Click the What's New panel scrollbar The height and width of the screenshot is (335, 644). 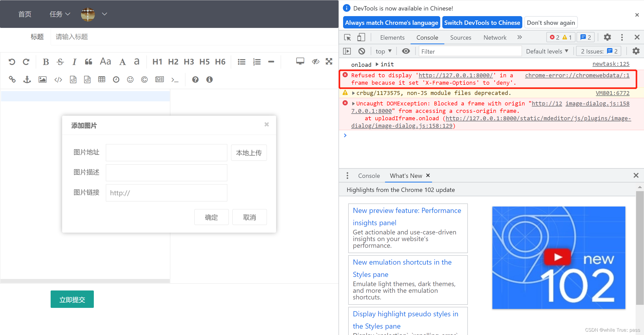point(640,248)
